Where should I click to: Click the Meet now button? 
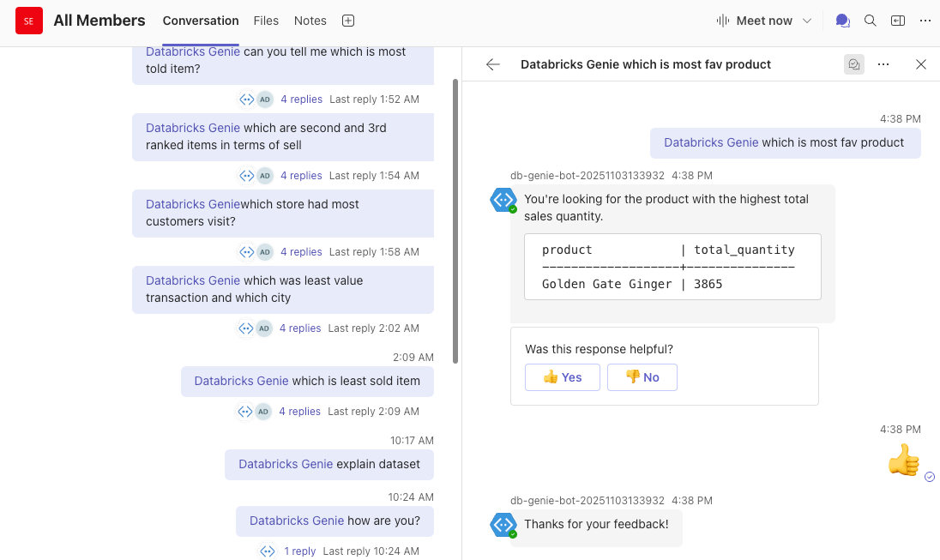[754, 21]
